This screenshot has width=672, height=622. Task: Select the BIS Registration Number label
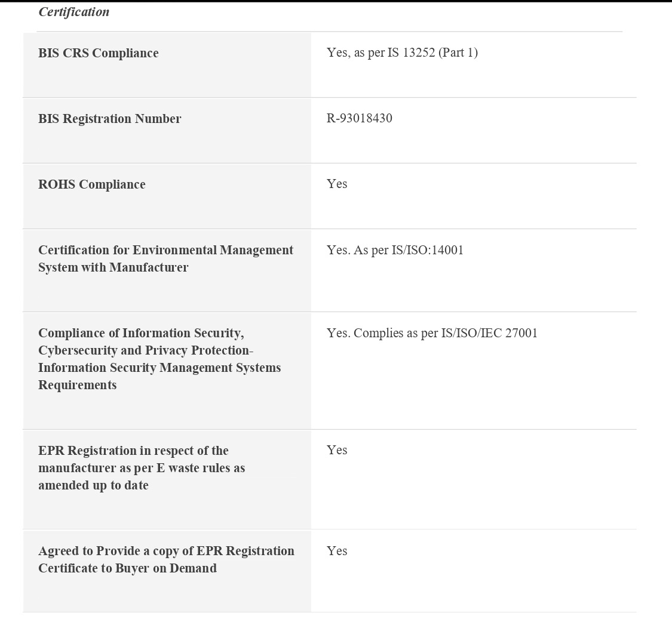tap(110, 119)
